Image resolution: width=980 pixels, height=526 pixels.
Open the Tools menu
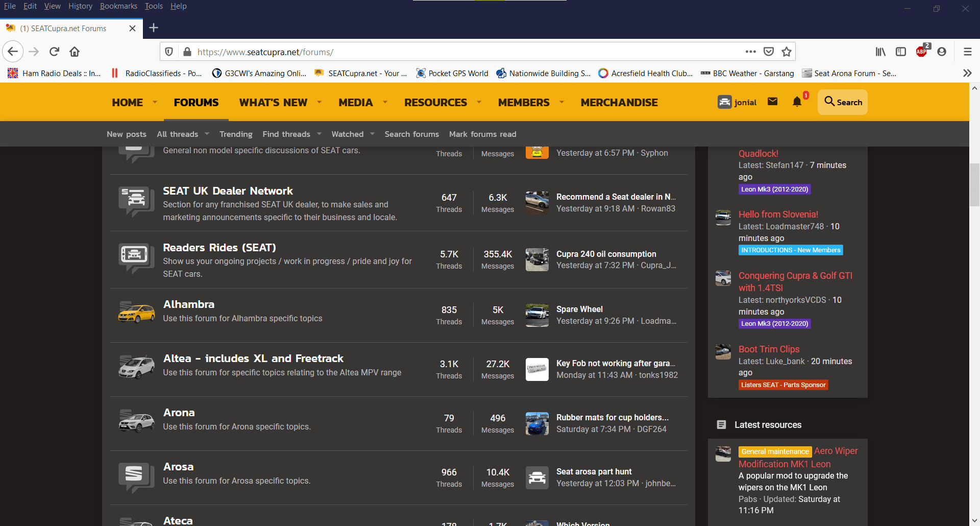154,6
